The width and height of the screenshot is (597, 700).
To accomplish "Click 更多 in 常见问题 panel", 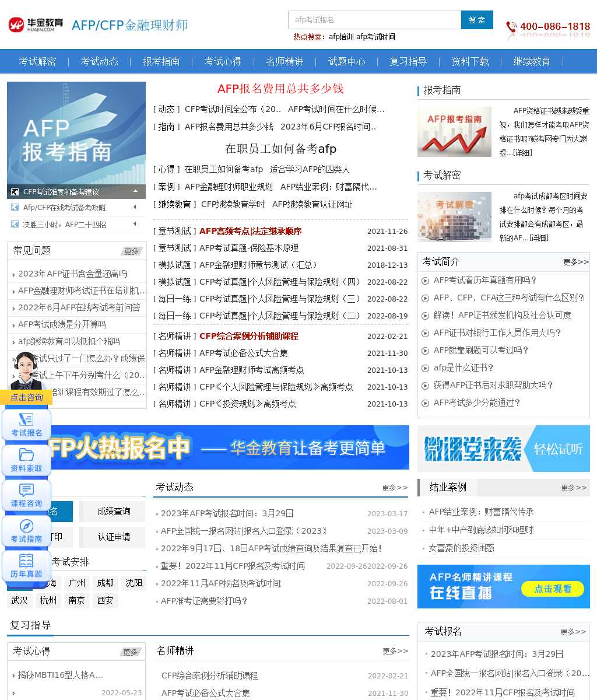I will 132,251.
